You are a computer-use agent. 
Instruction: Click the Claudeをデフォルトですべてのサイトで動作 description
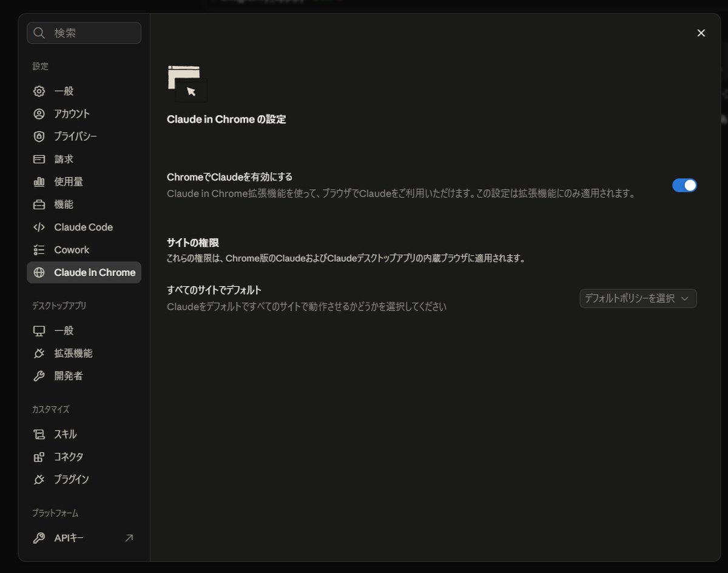tap(306, 307)
